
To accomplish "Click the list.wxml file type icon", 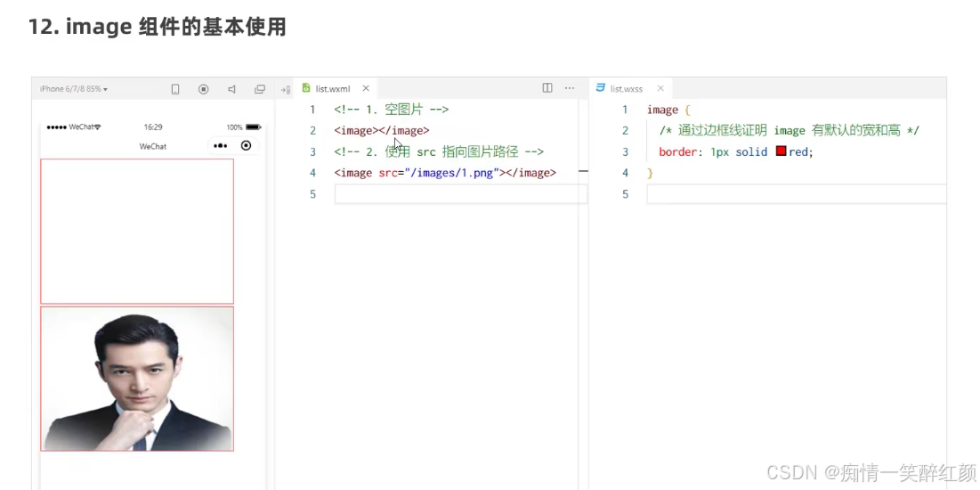I will 306,88.
